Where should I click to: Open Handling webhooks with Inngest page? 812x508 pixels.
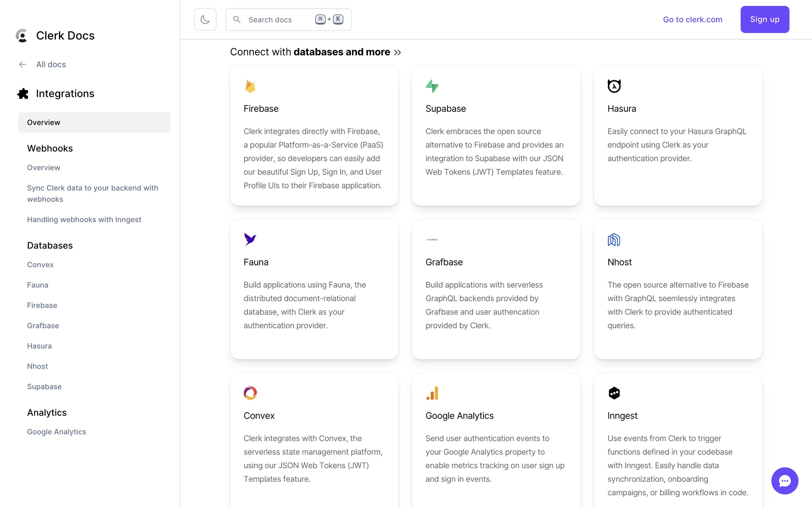pos(84,219)
